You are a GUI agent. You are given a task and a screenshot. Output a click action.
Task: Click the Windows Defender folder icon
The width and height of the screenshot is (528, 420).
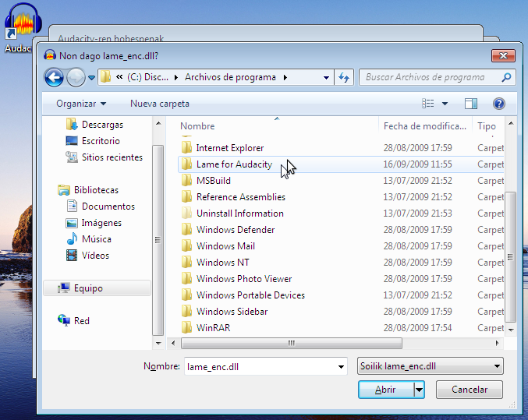coord(186,230)
